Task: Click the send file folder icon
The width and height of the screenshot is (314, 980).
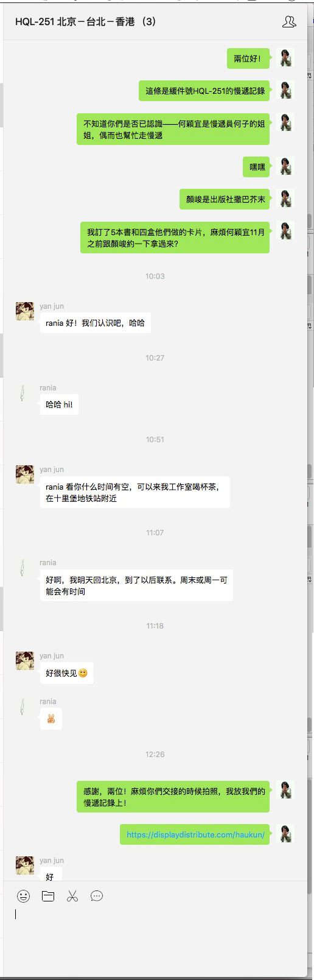Action: click(x=48, y=896)
